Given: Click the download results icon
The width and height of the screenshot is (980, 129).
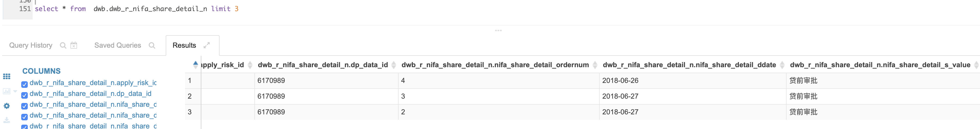Looking at the screenshot, I should (x=7, y=120).
